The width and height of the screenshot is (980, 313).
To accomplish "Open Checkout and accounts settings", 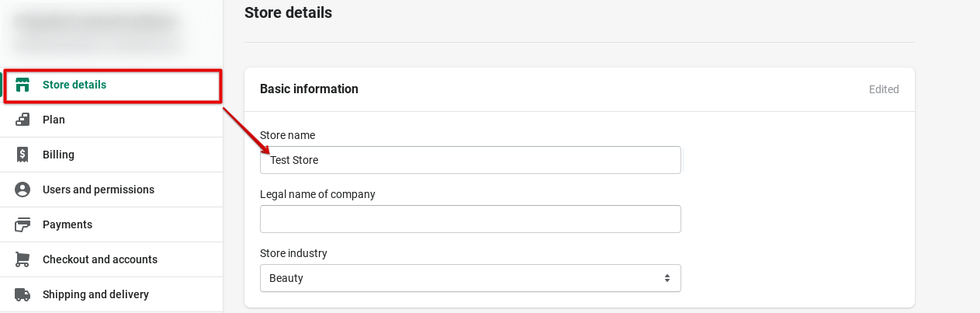I will pos(99,259).
